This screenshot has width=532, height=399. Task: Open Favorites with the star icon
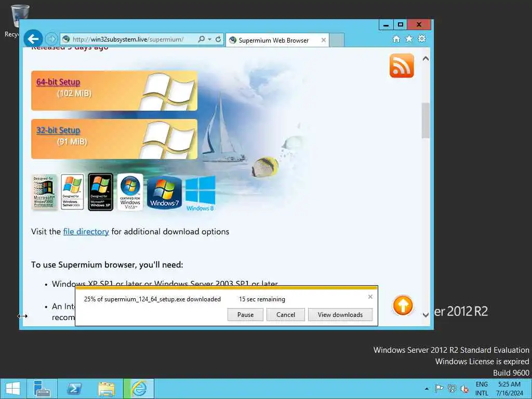coord(409,38)
